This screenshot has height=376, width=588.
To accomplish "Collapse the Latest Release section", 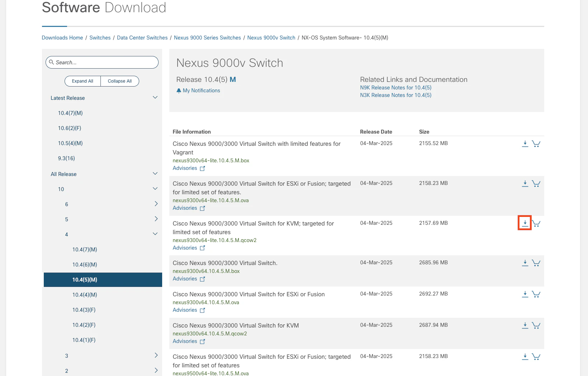I will (x=155, y=98).
